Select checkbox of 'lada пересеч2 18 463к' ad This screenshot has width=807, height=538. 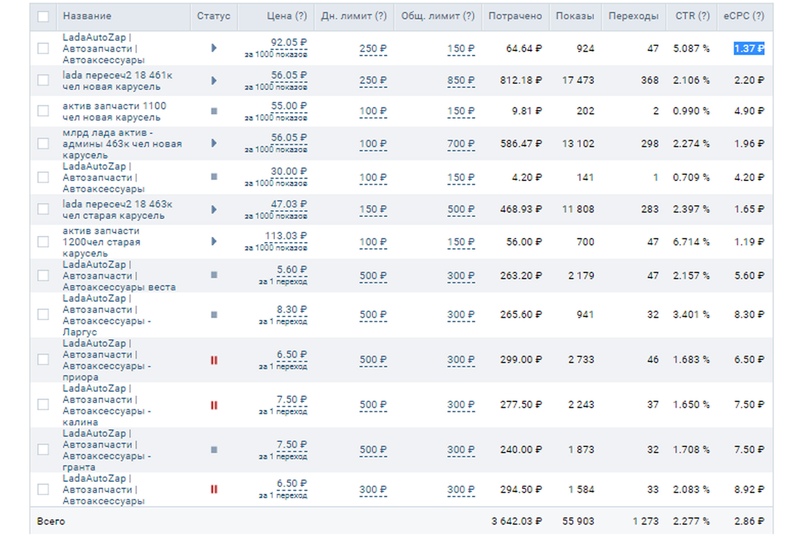click(x=43, y=210)
